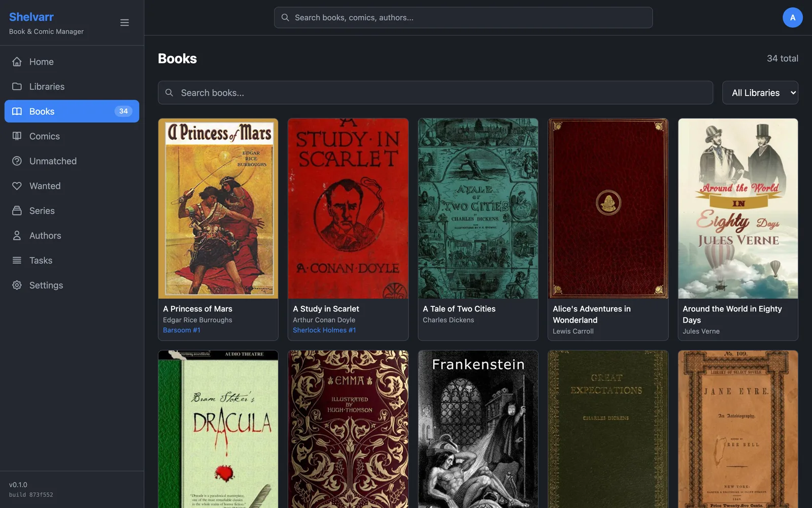This screenshot has width=812, height=508.
Task: Click the Shelvarr logo title
Action: [31, 17]
